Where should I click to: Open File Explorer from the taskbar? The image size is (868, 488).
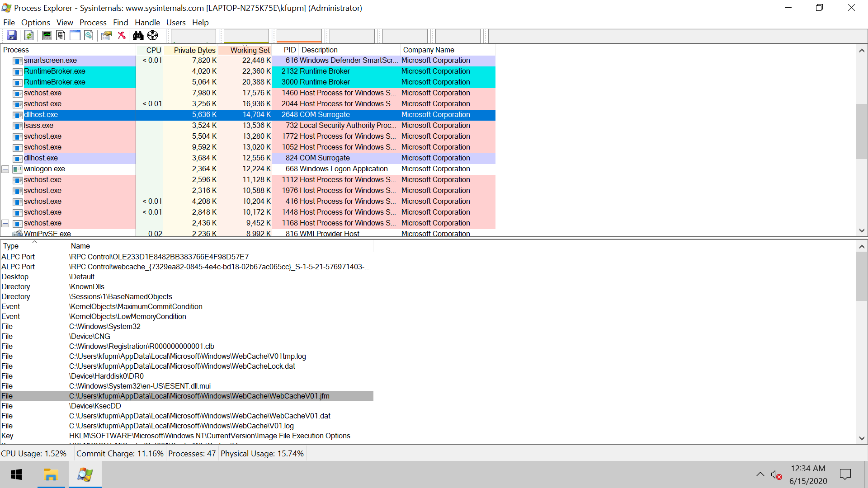click(x=51, y=474)
